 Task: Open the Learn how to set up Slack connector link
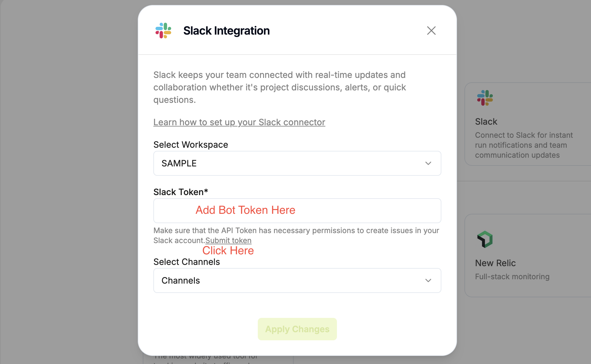(x=239, y=122)
